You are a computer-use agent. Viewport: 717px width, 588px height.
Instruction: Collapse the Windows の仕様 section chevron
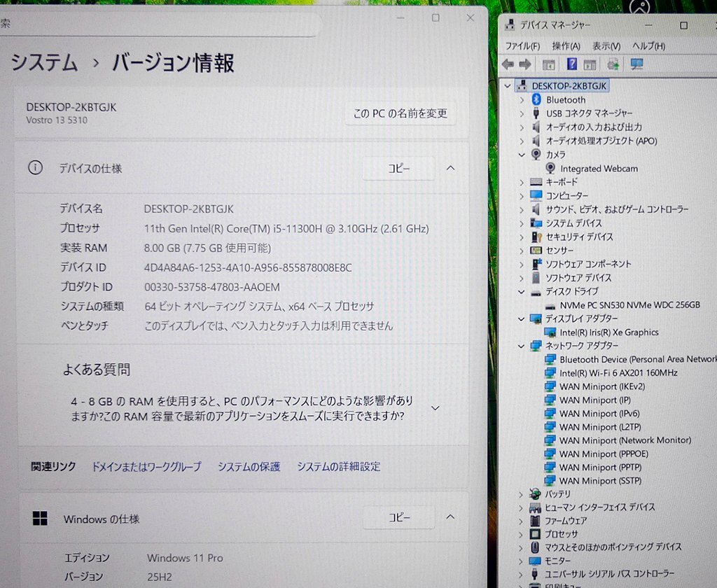tap(450, 517)
